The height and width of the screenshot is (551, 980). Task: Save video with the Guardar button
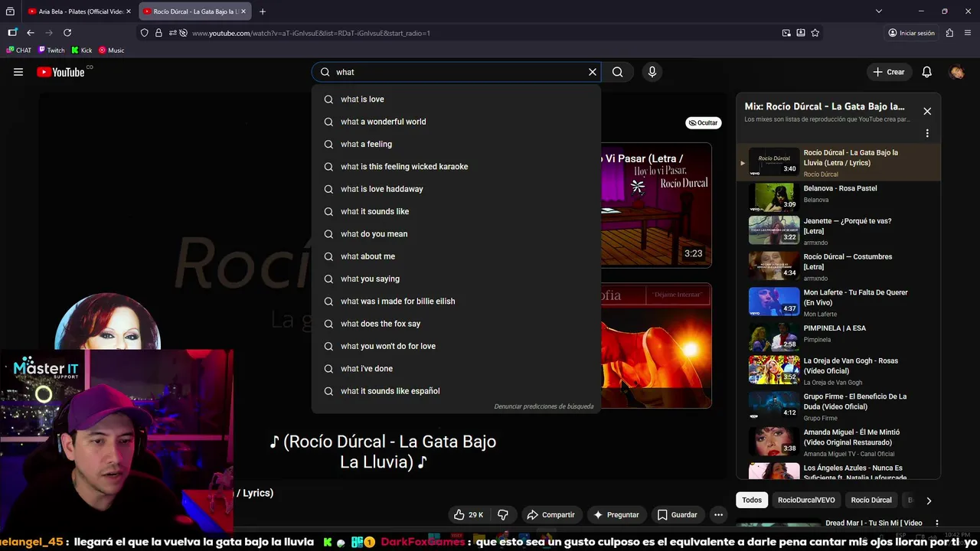(678, 515)
